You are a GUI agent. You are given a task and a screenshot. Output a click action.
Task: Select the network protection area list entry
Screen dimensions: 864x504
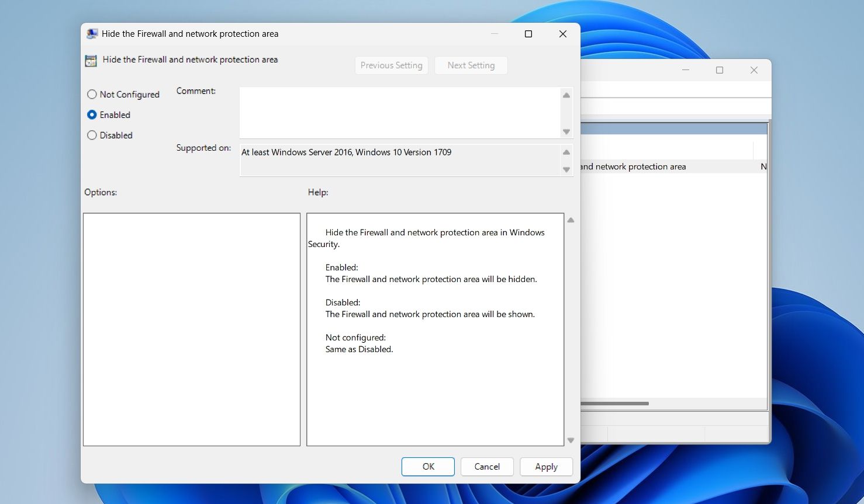pos(633,167)
